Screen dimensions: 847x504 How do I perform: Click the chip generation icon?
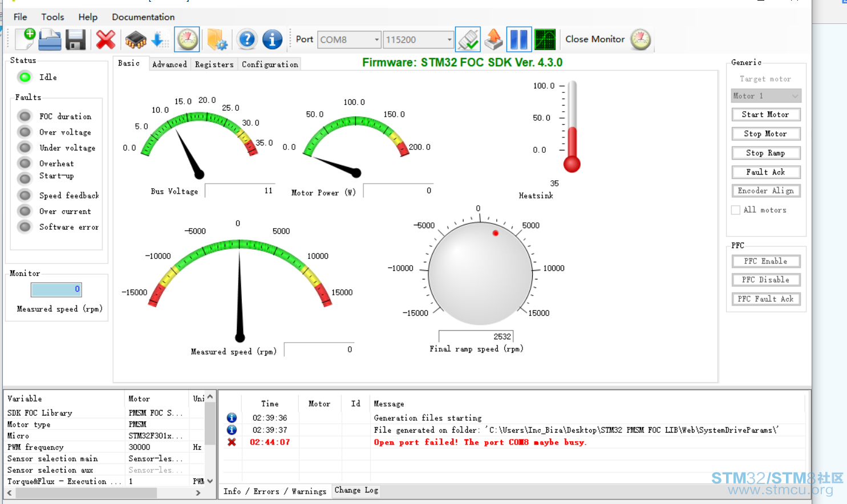click(x=136, y=39)
